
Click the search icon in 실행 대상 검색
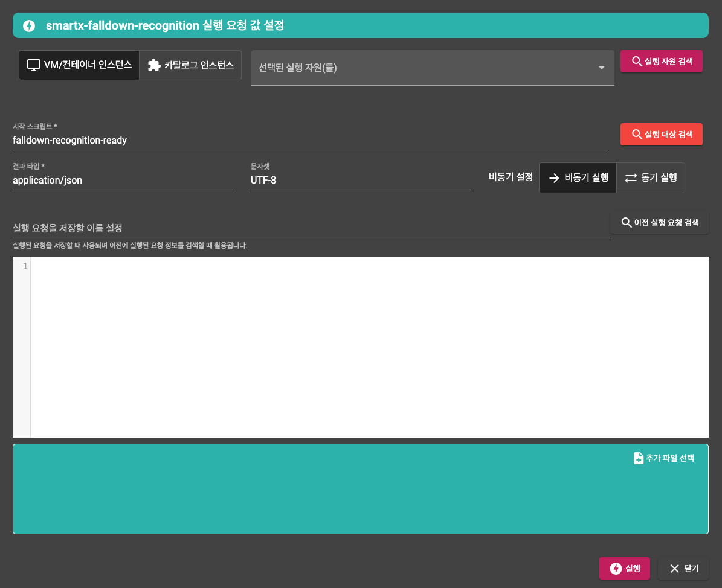[636, 134]
